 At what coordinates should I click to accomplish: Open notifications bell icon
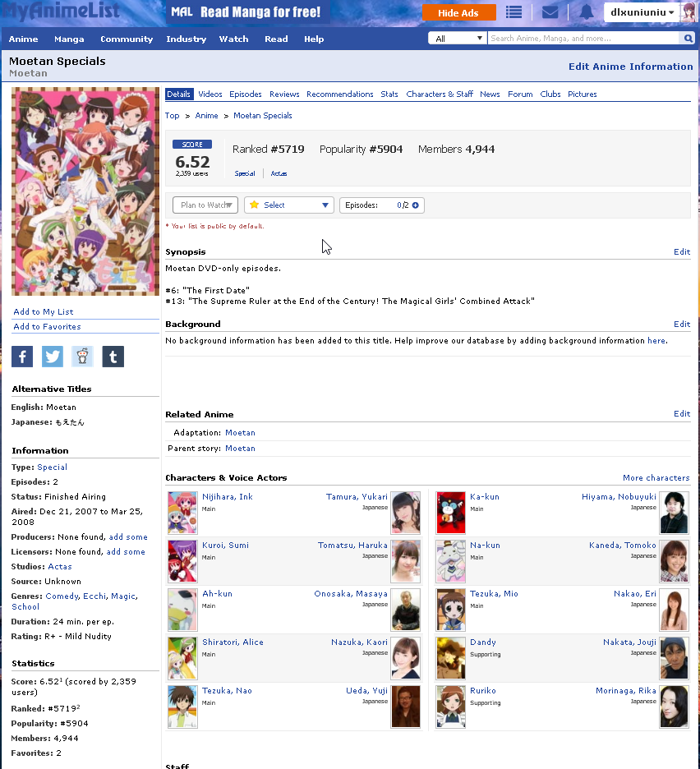(x=586, y=12)
